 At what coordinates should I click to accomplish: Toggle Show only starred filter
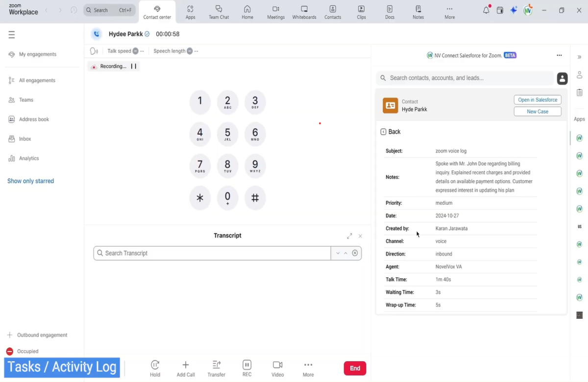point(30,181)
